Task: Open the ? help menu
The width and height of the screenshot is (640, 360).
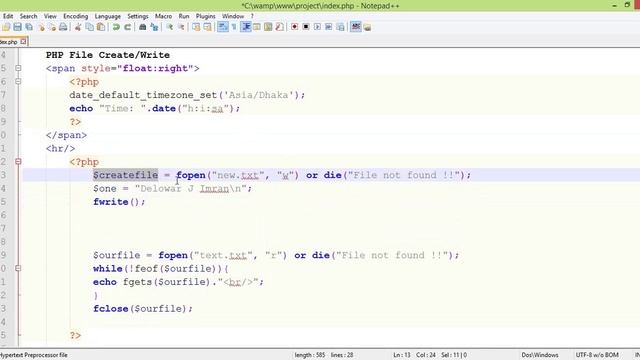Action: click(252, 16)
